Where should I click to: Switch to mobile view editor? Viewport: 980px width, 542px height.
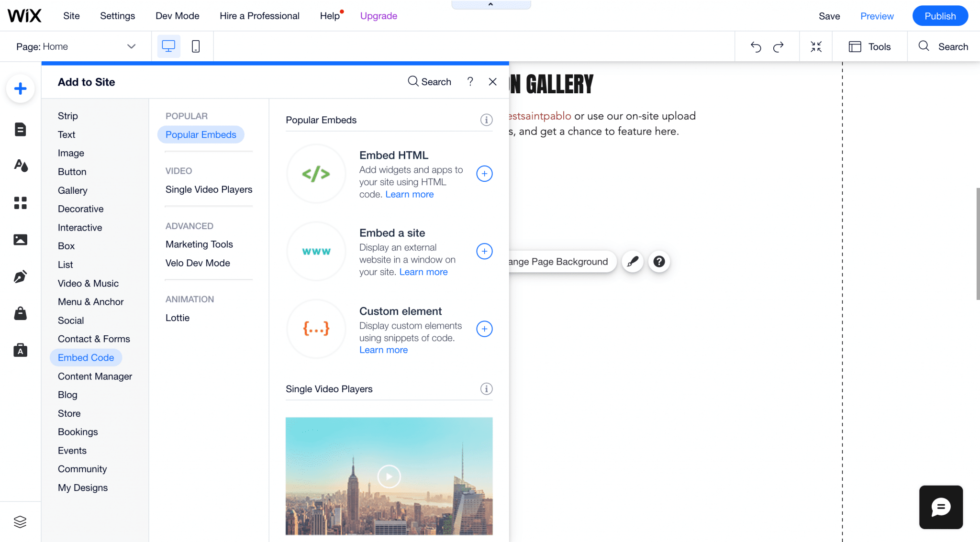[x=196, y=46]
